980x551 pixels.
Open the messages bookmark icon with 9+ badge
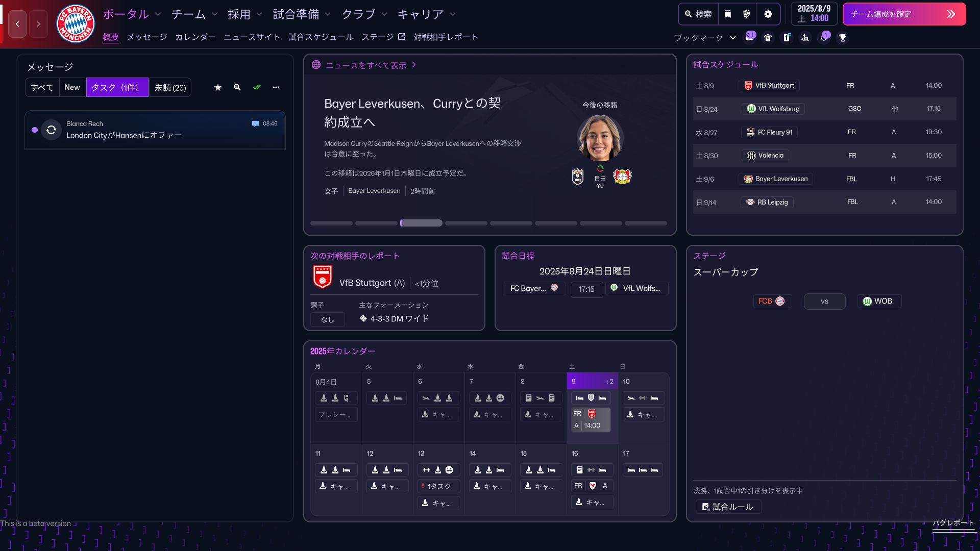(750, 37)
